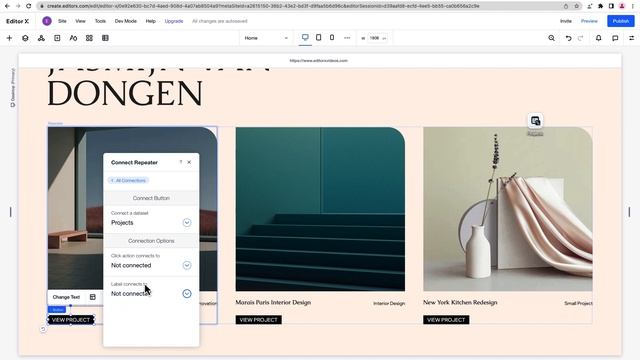Redo the last action

580,38
